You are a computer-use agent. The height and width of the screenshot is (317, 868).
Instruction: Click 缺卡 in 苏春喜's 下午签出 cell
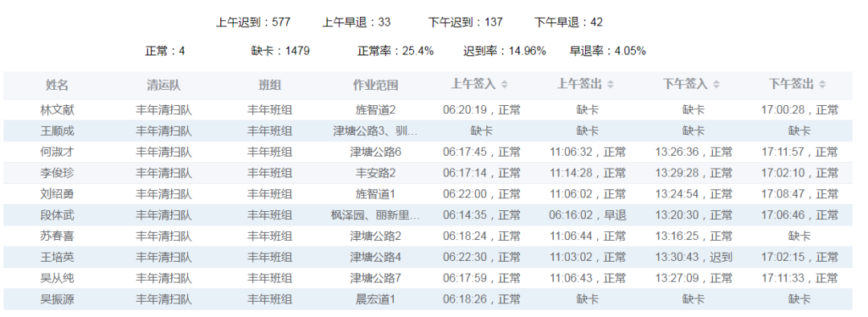(800, 236)
